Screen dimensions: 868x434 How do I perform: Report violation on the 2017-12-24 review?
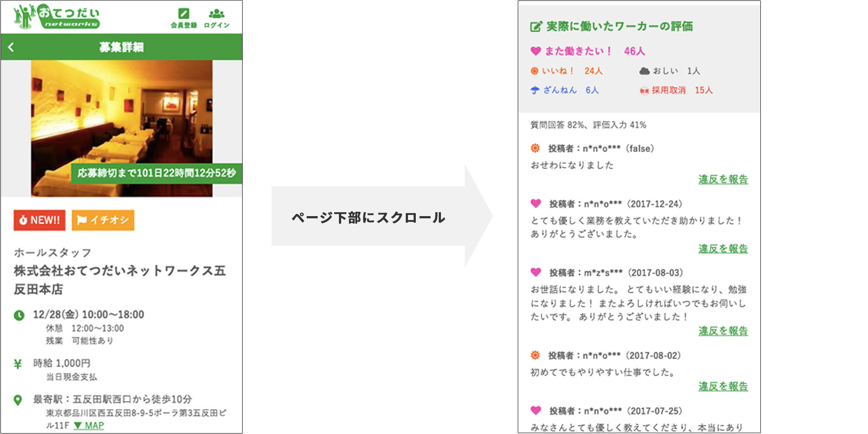tap(723, 249)
